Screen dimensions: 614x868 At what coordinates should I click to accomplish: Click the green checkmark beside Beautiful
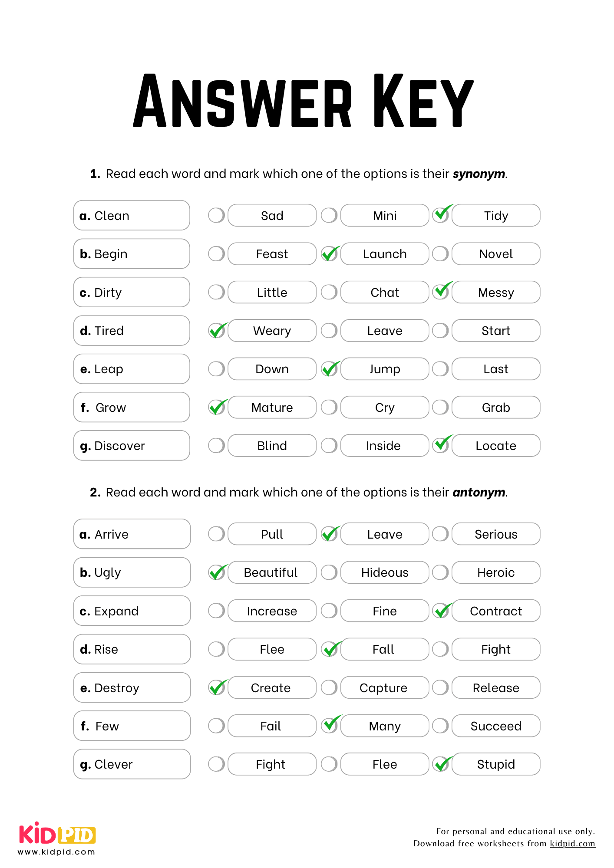tap(217, 572)
